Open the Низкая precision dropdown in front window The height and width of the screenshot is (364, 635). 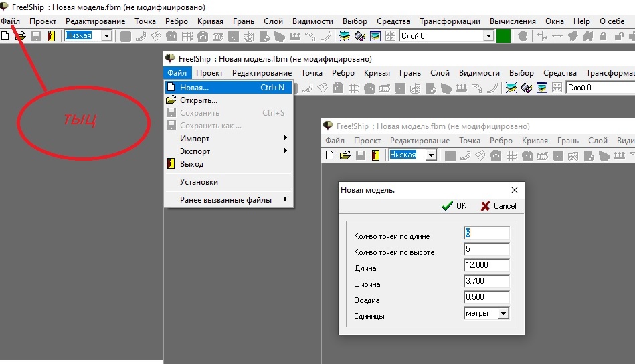coord(431,155)
